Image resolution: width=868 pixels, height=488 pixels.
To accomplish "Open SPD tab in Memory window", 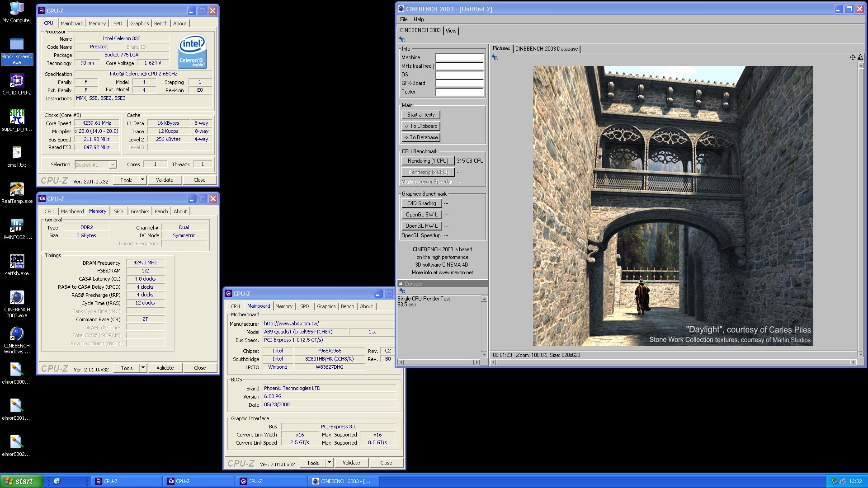I will point(118,211).
